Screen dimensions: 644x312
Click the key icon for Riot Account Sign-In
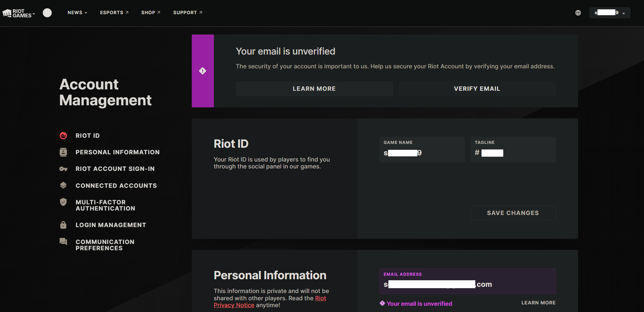(63, 169)
